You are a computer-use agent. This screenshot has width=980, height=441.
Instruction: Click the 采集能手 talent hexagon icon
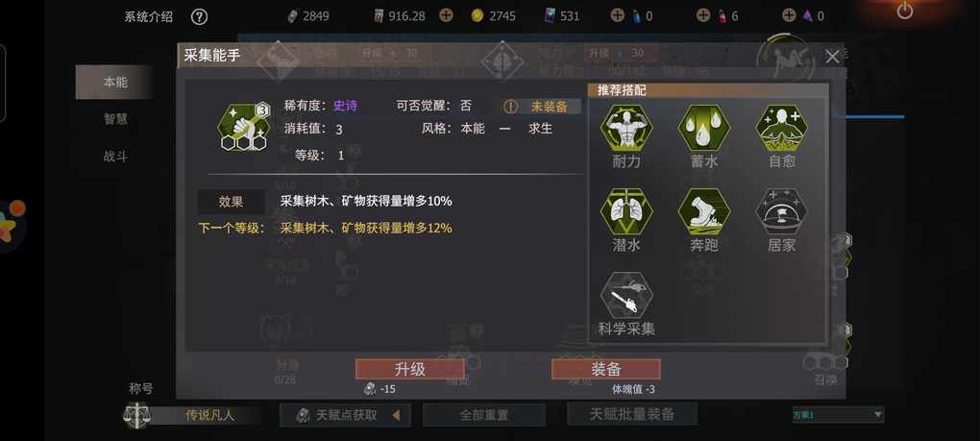point(244,127)
